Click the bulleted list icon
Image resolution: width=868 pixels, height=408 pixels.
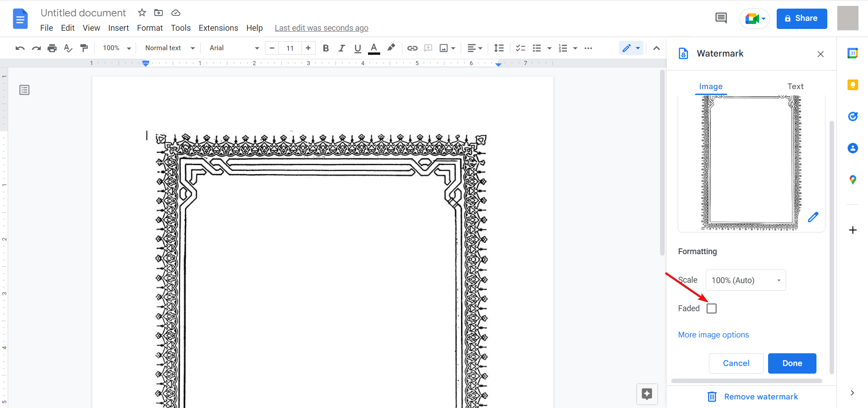[537, 48]
